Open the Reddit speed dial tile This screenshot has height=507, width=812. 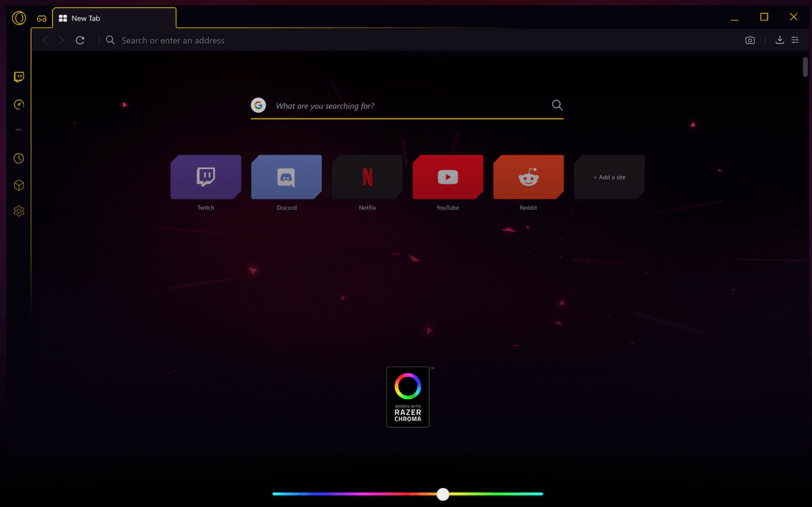(x=529, y=177)
